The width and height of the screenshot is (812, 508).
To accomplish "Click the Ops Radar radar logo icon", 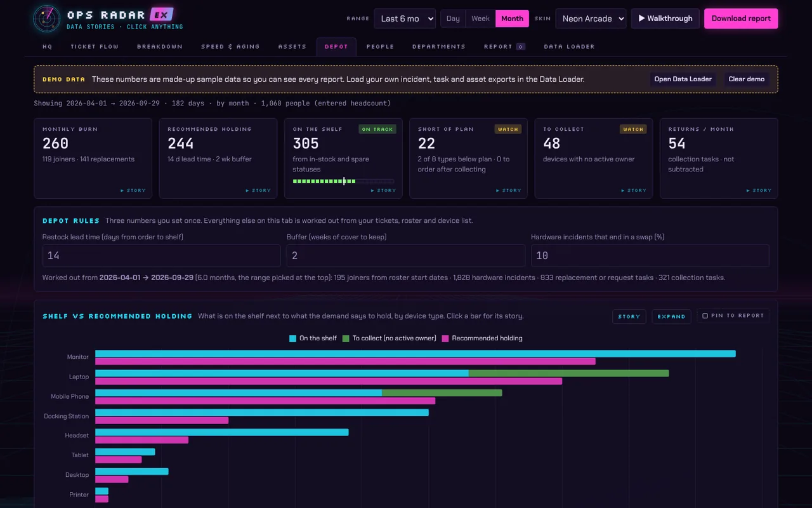I will (47, 19).
